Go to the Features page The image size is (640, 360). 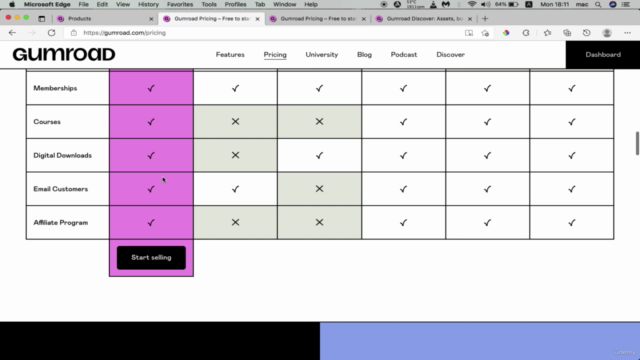(x=230, y=55)
